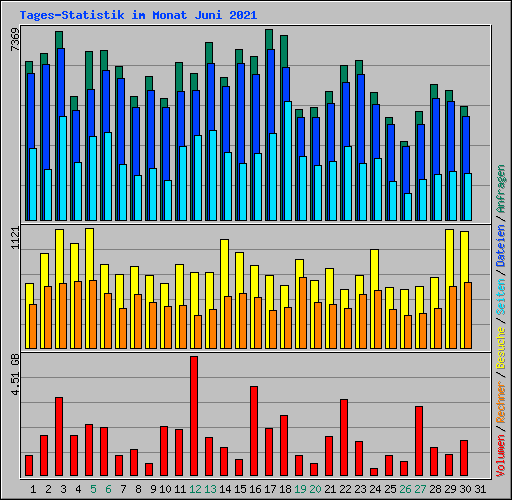This screenshot has width=512, height=500.
Task: Click day label 9 on the x-axis
Action: click(x=153, y=489)
